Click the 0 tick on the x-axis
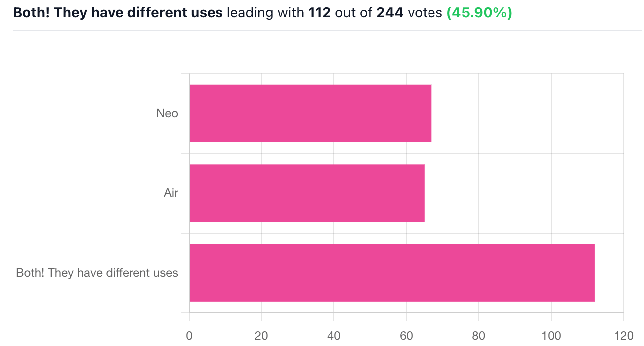644x346 pixels. point(189,335)
